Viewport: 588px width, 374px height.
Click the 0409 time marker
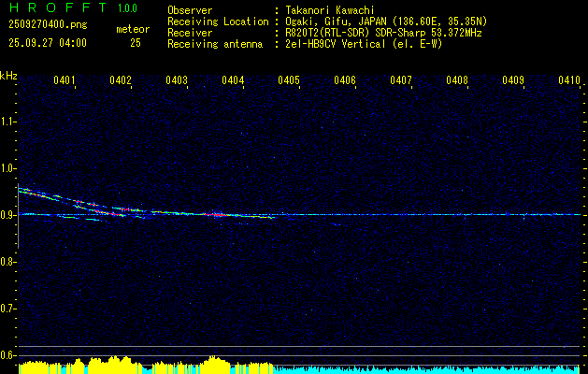click(x=513, y=81)
